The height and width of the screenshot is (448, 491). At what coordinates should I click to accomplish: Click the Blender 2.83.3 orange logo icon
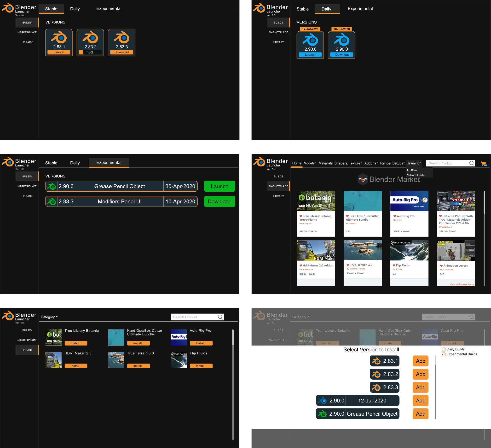[121, 37]
